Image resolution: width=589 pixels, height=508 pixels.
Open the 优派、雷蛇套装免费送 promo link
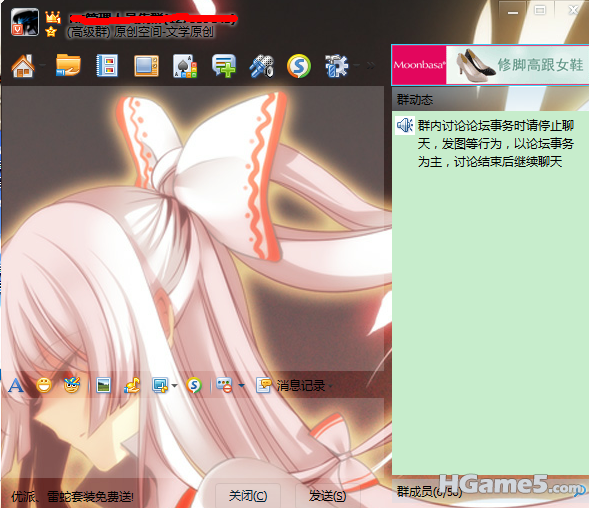pos(72,497)
